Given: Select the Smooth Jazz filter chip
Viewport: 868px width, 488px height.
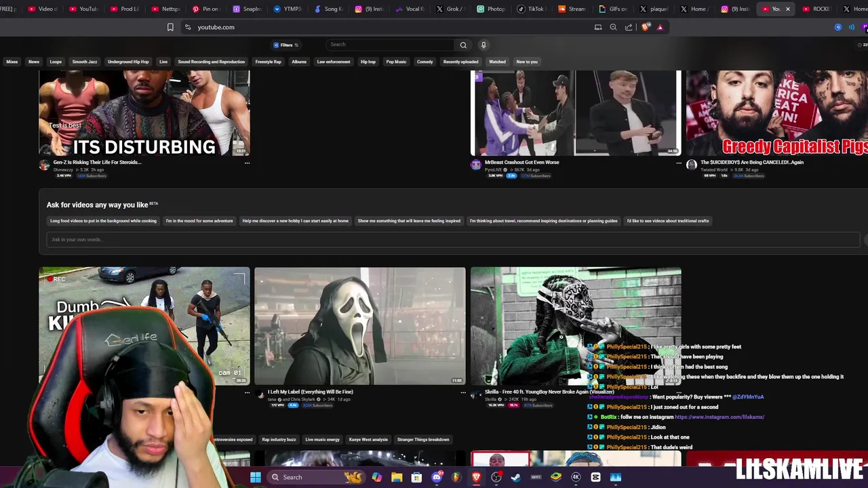Looking at the screenshot, I should click(x=85, y=62).
